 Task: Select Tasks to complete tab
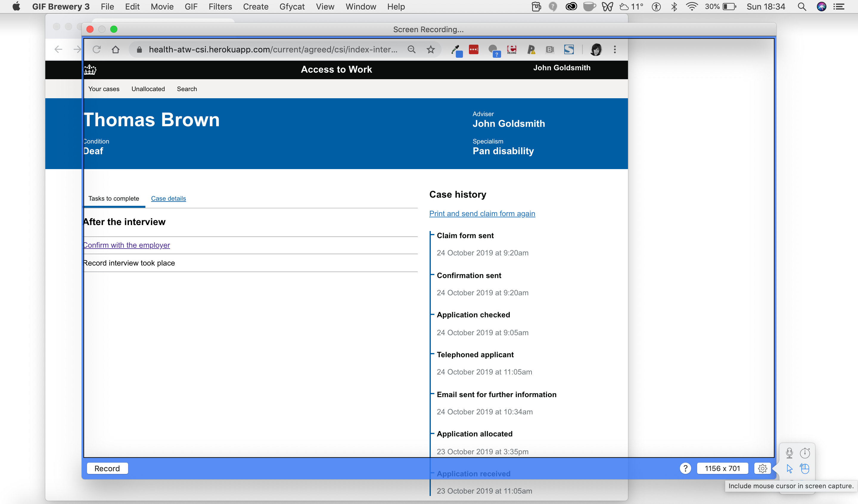coord(114,198)
